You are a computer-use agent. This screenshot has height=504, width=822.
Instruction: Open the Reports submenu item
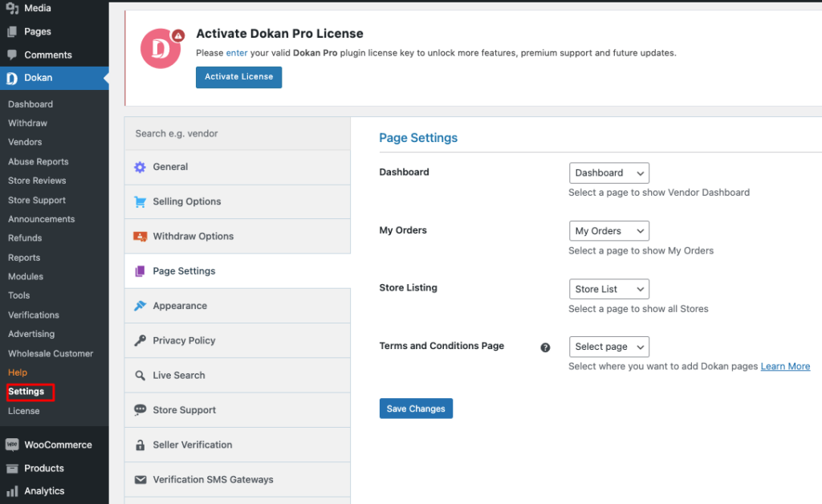24,258
